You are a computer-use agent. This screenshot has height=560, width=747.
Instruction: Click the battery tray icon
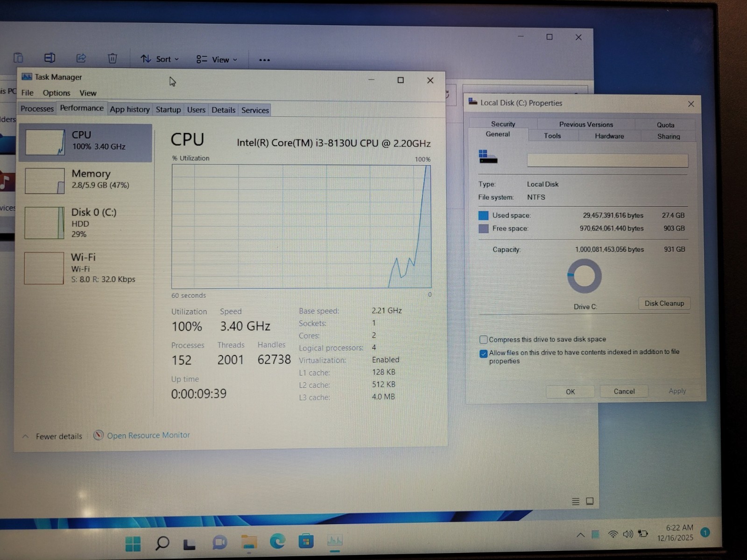click(643, 533)
